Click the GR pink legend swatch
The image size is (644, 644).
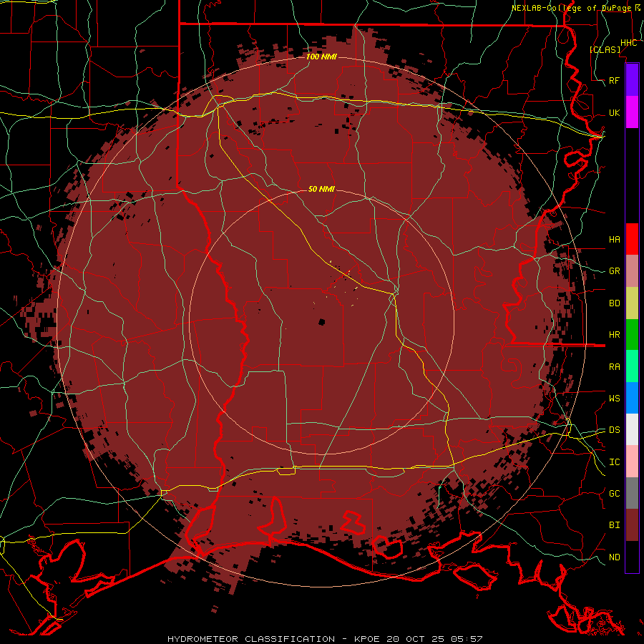tap(632, 271)
